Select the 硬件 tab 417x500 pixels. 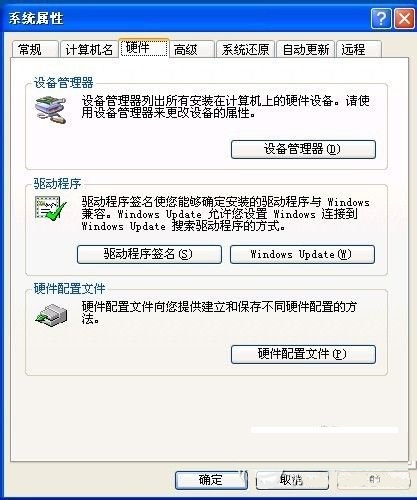click(x=144, y=48)
